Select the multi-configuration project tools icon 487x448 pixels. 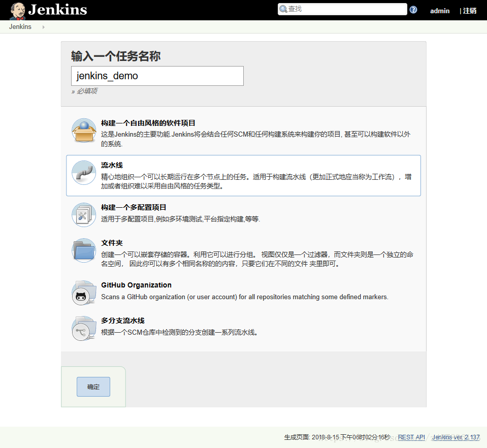pyautogui.click(x=84, y=215)
